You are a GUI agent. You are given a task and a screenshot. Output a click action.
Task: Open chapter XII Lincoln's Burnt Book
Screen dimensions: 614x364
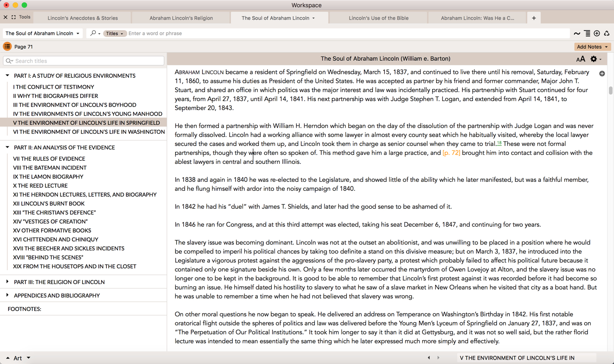pos(49,203)
